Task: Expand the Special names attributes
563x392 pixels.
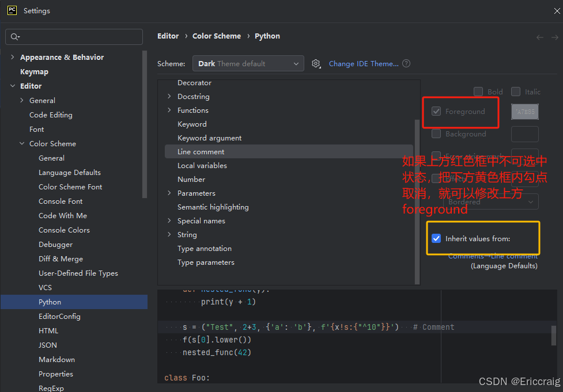Action: (169, 220)
